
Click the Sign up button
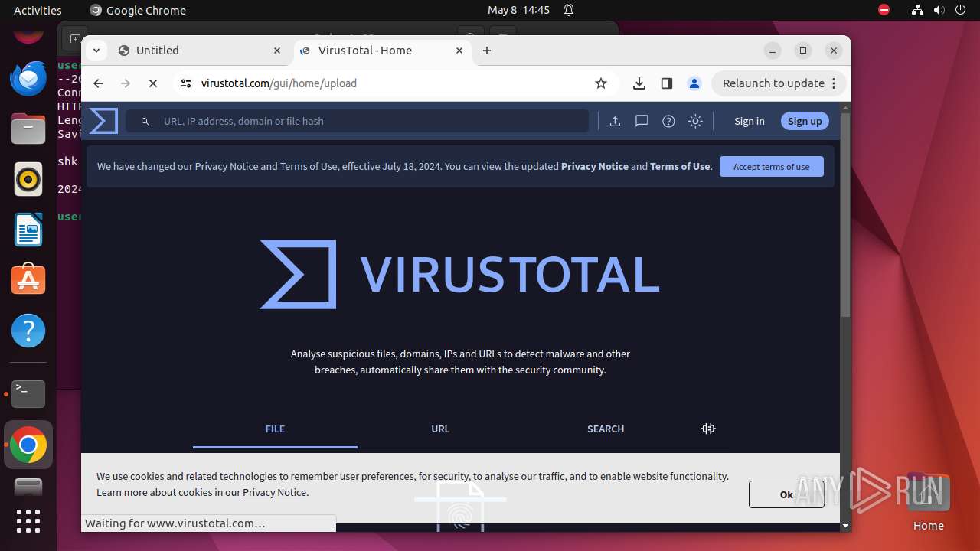[805, 121]
